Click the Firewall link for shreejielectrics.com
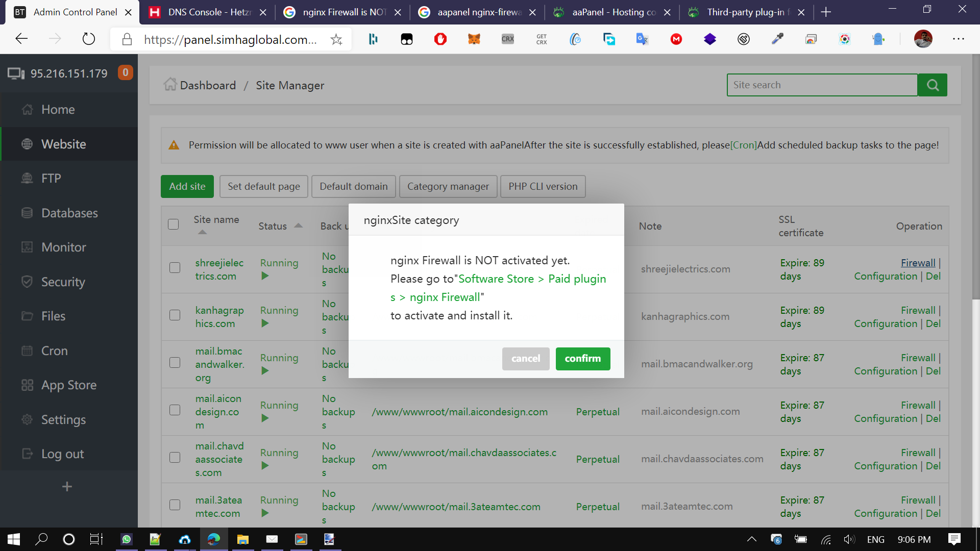980x551 pixels. pos(918,263)
